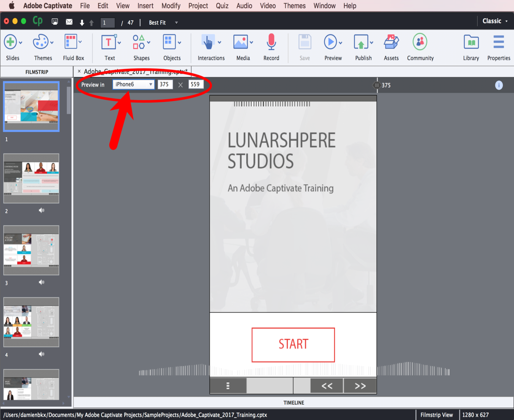Click the Publish icon
Viewport: 514px width, 420px height.
(361, 42)
